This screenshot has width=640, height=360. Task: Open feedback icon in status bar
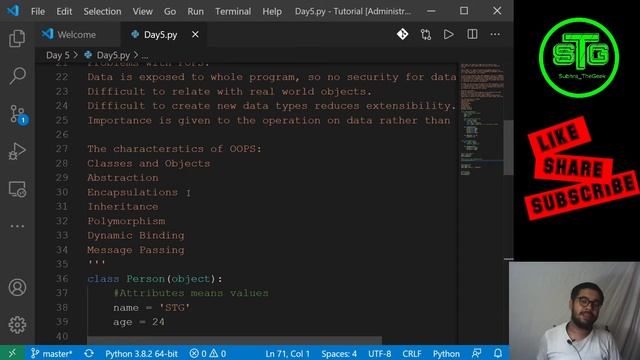coord(476,353)
